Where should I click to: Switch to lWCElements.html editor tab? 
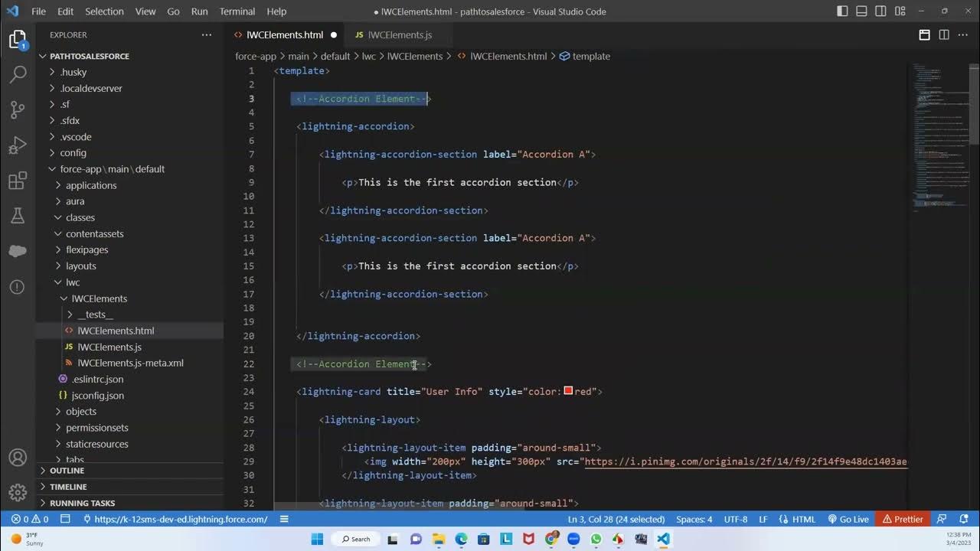point(285,35)
